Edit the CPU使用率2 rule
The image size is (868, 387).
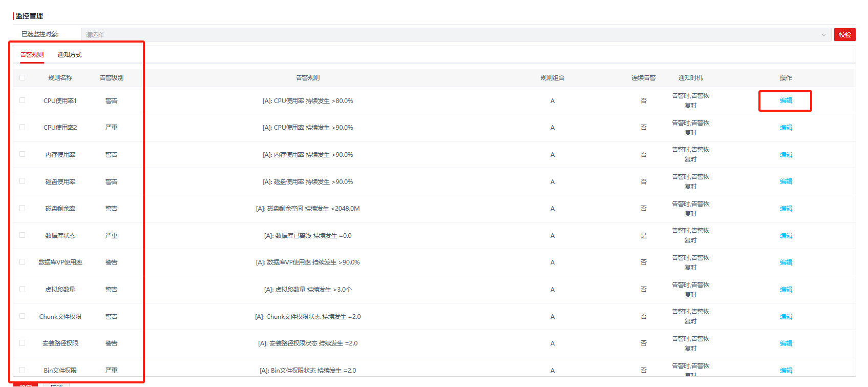point(786,128)
